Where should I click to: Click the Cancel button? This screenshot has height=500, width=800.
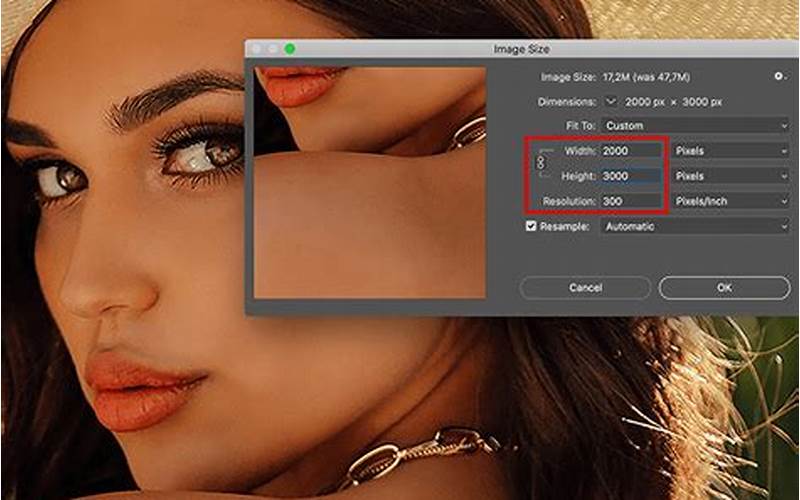585,288
